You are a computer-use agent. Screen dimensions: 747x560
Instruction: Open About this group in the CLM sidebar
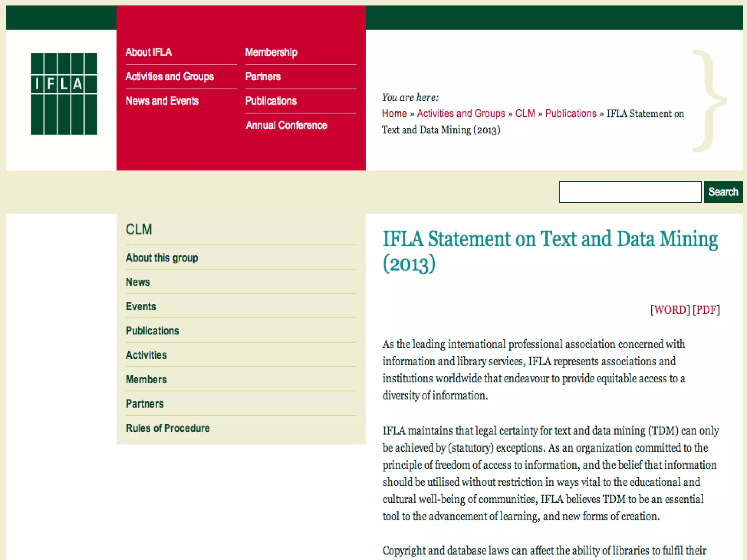pyautogui.click(x=162, y=258)
